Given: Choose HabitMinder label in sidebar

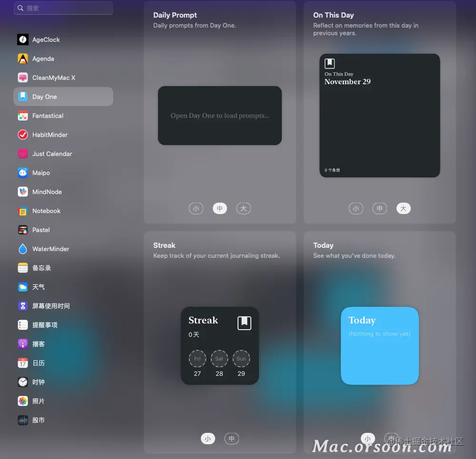Looking at the screenshot, I should 50,135.
